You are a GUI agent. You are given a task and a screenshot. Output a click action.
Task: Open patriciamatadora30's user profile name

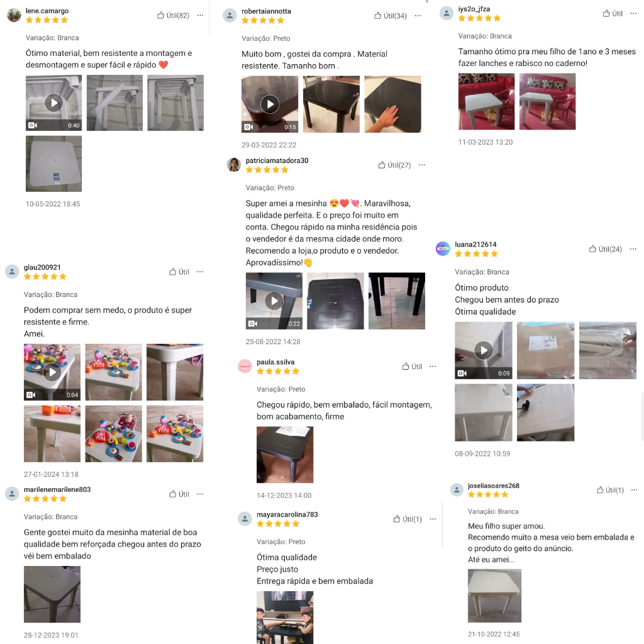[x=277, y=160]
